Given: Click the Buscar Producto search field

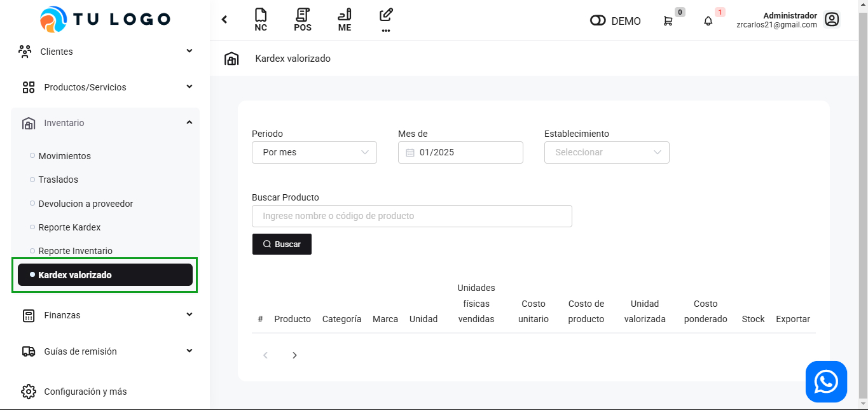Looking at the screenshot, I should (x=411, y=216).
